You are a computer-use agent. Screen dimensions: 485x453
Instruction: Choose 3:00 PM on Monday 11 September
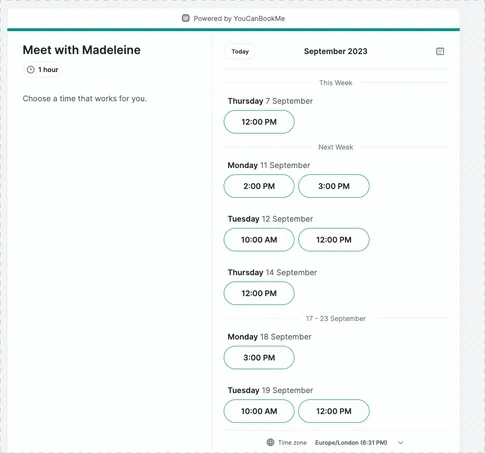tap(334, 186)
